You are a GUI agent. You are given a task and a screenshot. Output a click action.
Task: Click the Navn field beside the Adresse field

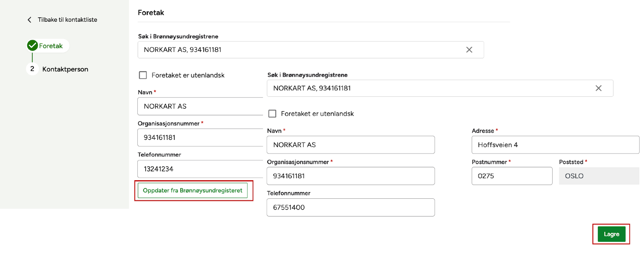[350, 145]
